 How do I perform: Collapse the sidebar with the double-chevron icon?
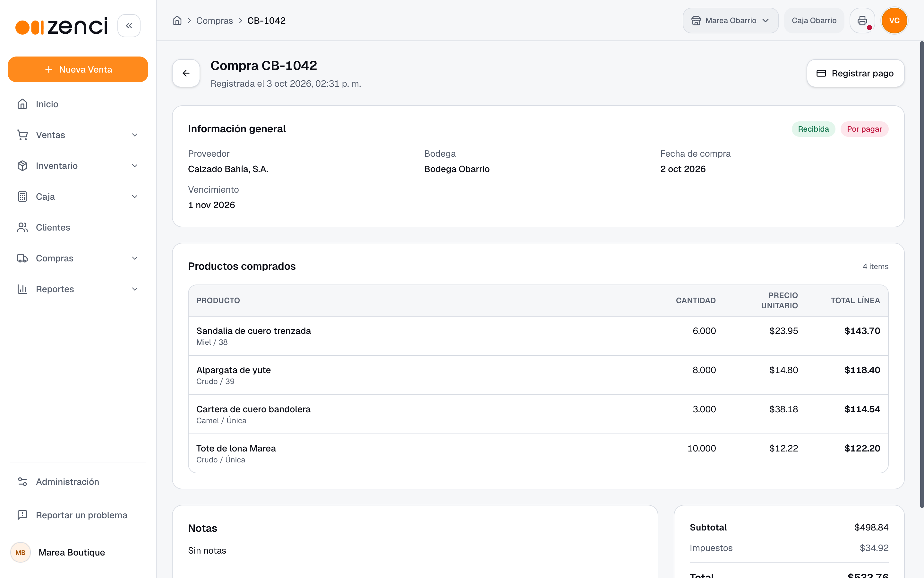[x=129, y=26]
